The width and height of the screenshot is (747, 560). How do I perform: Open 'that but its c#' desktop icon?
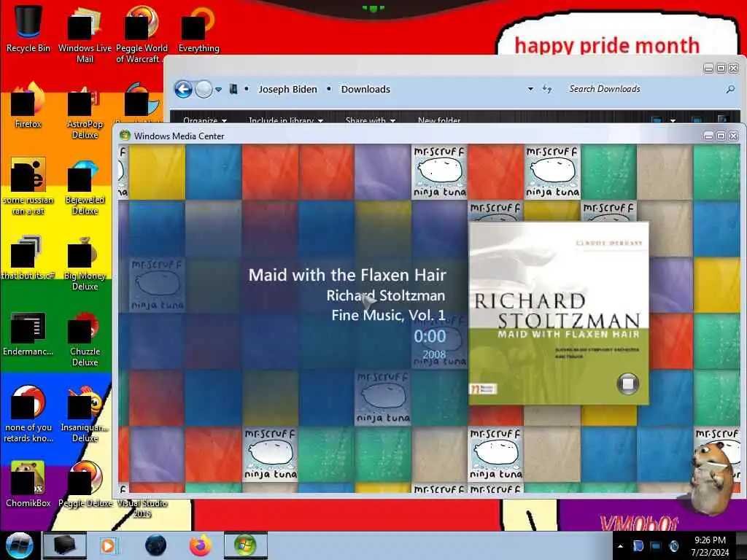coord(28,257)
